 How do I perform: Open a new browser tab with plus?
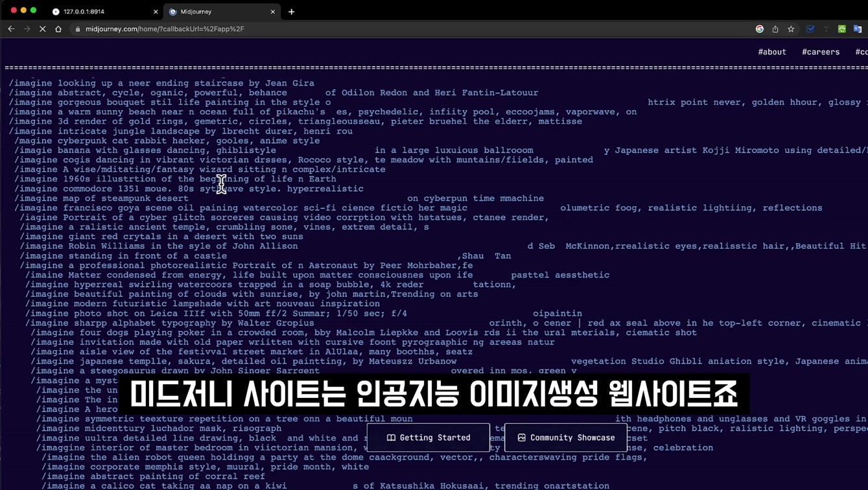pos(292,12)
